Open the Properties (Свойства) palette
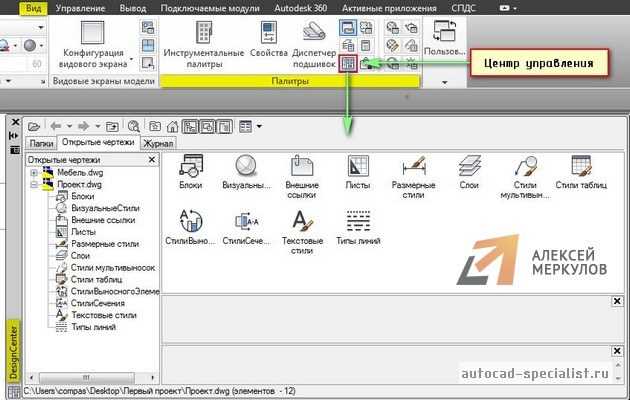 click(268, 44)
